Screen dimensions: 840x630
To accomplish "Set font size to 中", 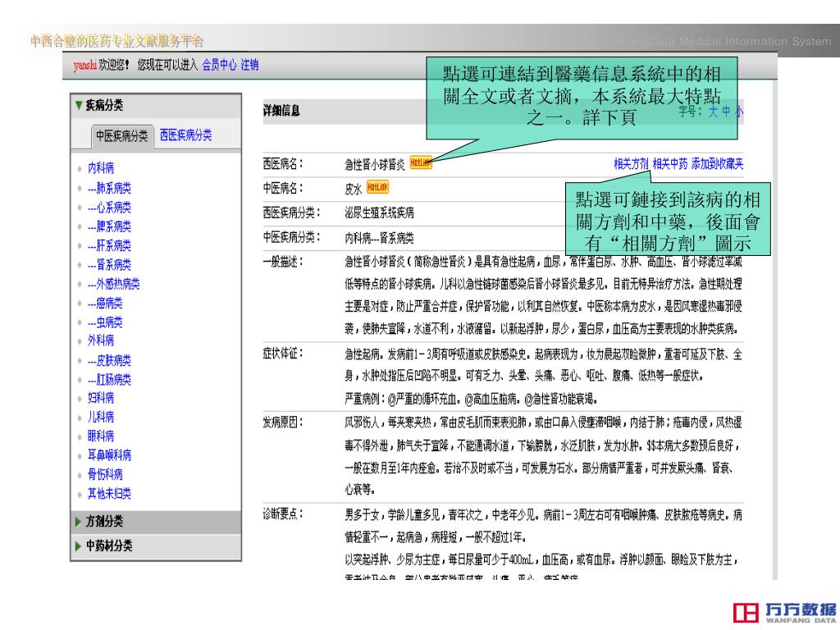I will pyautogui.click(x=726, y=112).
